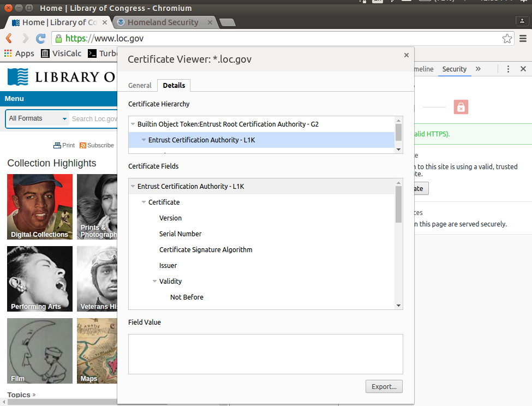Screen dimensions: 532x406
Task: Close the Home Library of Congress tab
Action: point(105,22)
